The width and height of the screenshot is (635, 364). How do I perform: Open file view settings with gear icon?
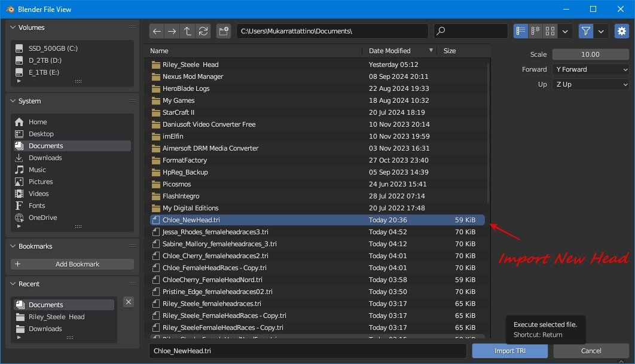click(x=621, y=31)
